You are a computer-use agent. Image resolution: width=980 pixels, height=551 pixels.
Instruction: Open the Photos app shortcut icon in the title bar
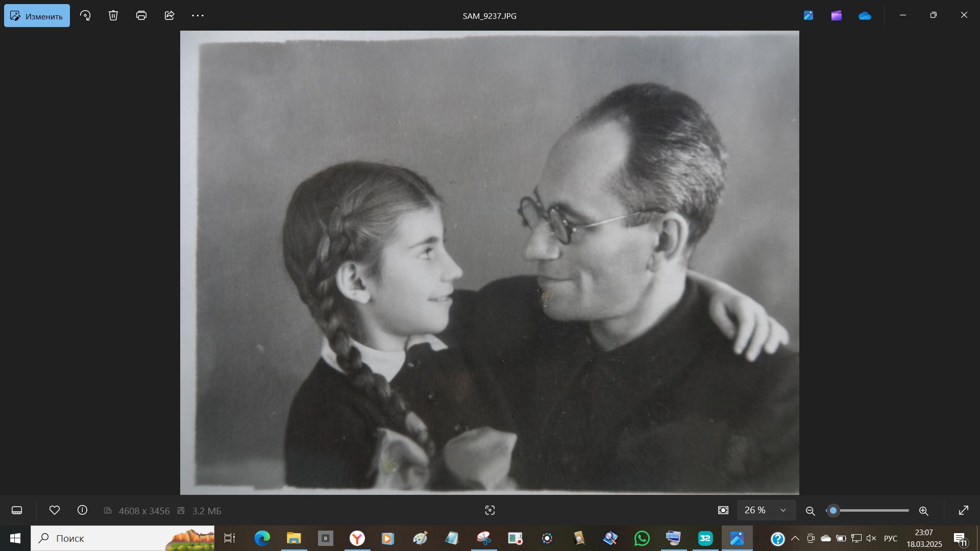click(x=808, y=15)
